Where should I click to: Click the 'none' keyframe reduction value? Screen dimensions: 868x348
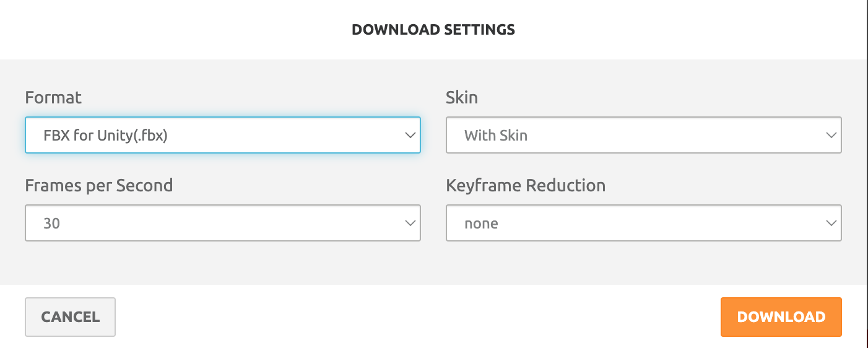pyautogui.click(x=481, y=224)
